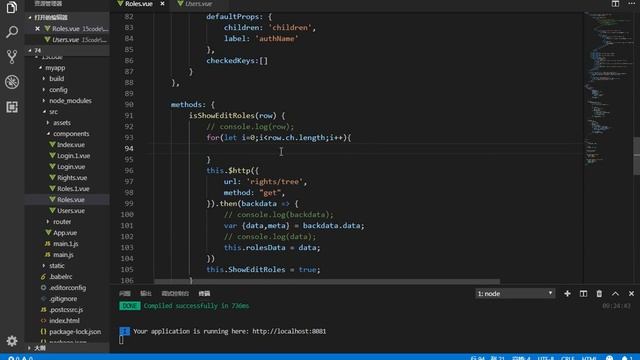Open the Debug Console panel tab

pos(175,293)
